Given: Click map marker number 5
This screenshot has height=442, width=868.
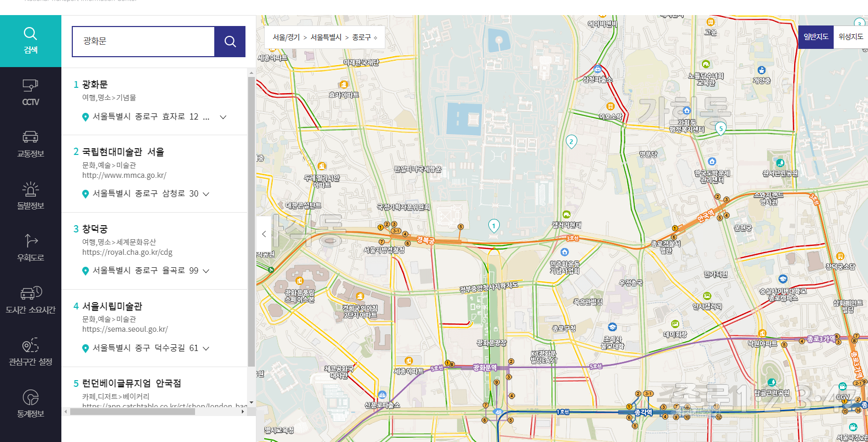Looking at the screenshot, I should (x=720, y=128).
